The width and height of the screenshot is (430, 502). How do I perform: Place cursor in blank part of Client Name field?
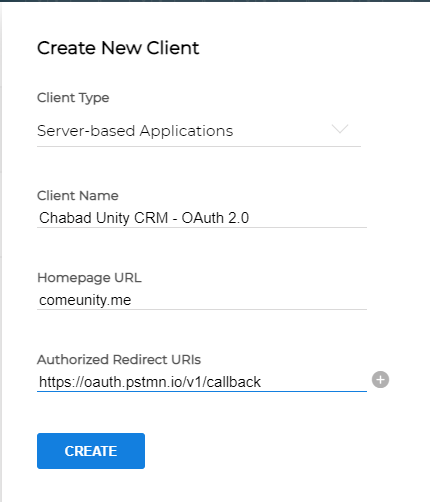click(308, 218)
